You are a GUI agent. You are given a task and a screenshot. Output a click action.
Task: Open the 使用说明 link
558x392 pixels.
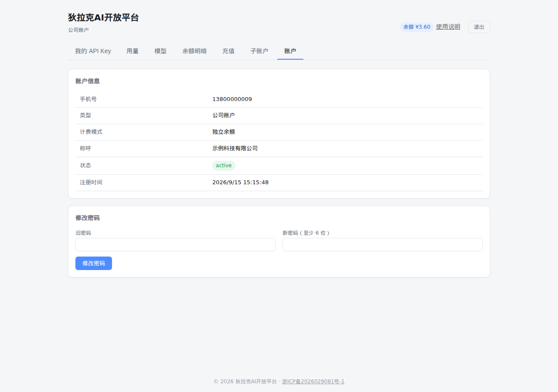coord(448,27)
